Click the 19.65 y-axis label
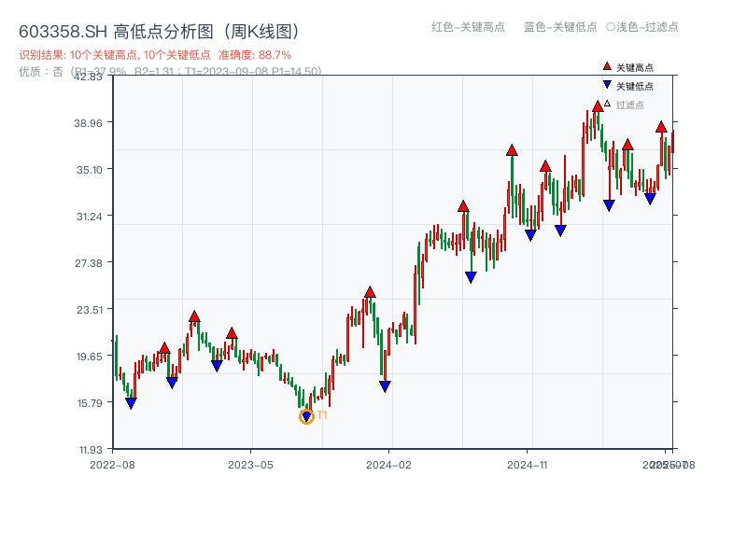 pyautogui.click(x=89, y=357)
